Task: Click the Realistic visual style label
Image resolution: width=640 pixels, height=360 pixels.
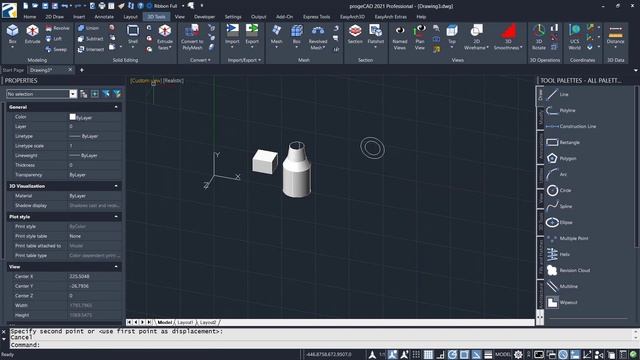Action: tap(173, 81)
